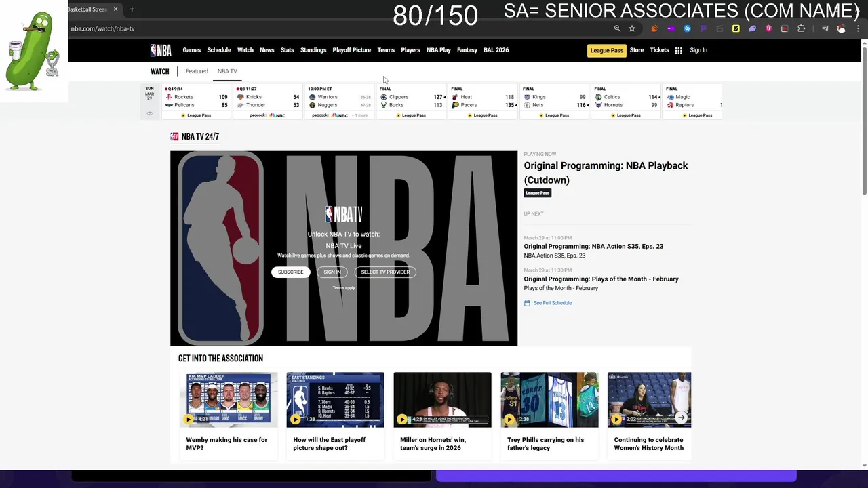Toggle hide scores eye icon under date
Screen dimensions: 868x488
click(x=150, y=113)
